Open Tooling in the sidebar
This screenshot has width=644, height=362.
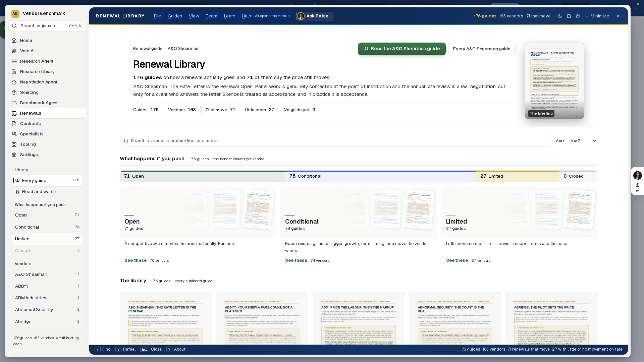[47, 144]
